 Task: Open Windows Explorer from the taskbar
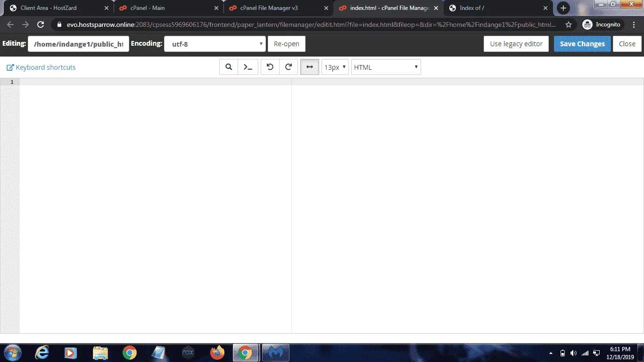(100, 353)
